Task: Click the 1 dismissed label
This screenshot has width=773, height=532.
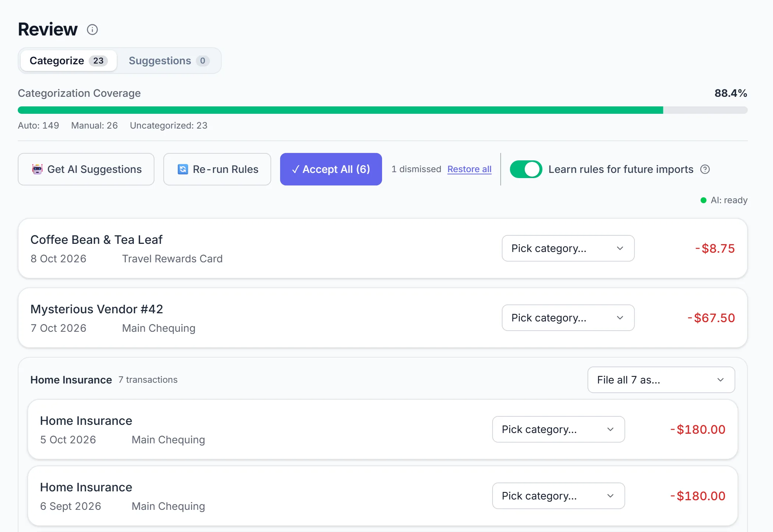Action: (416, 169)
